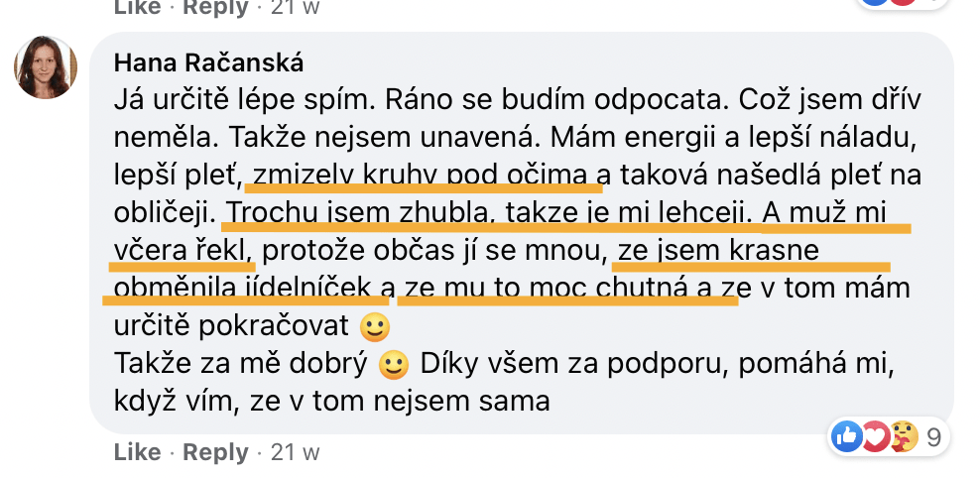
Task: Reply to Hana Račanská's comment
Action: tap(215, 453)
